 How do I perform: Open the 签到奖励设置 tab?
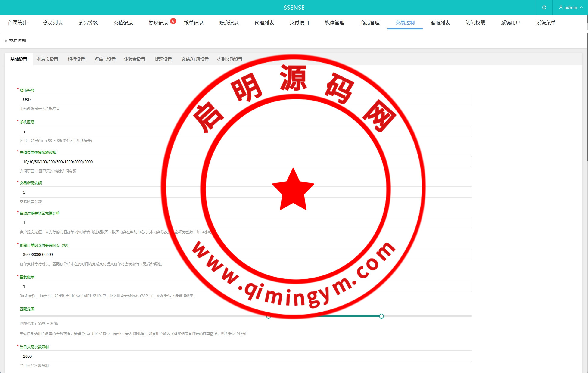pyautogui.click(x=229, y=59)
